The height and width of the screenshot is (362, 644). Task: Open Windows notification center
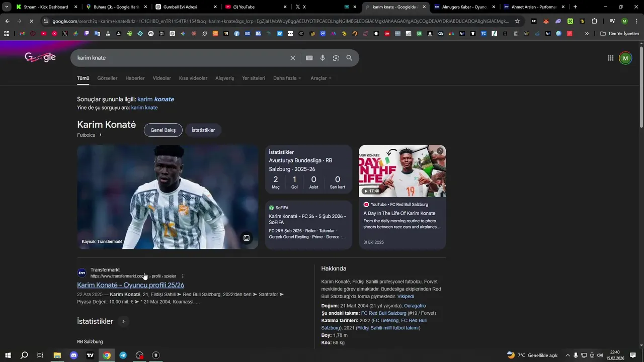[x=633, y=355]
